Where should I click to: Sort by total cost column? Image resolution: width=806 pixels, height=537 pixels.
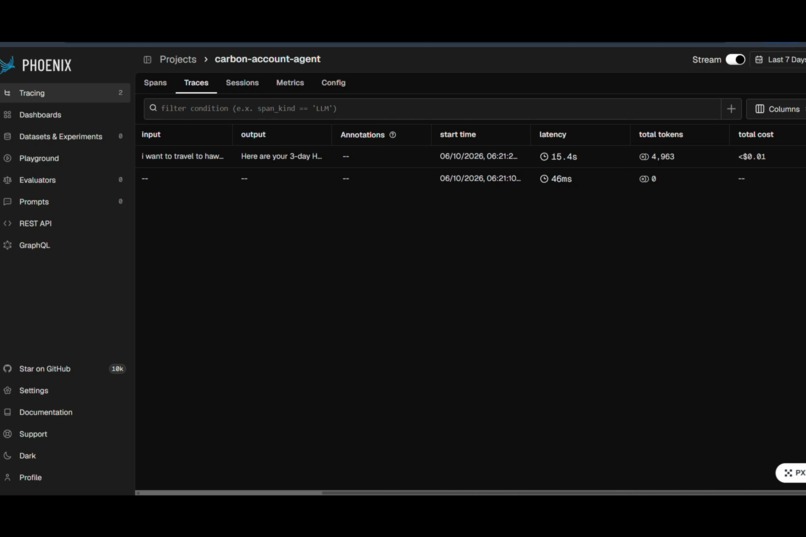coord(756,135)
